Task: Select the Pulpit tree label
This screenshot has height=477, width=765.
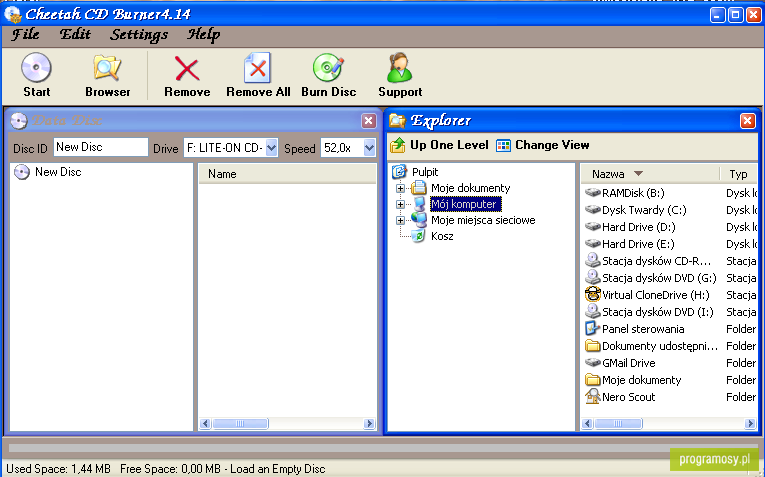Action: 425,172
